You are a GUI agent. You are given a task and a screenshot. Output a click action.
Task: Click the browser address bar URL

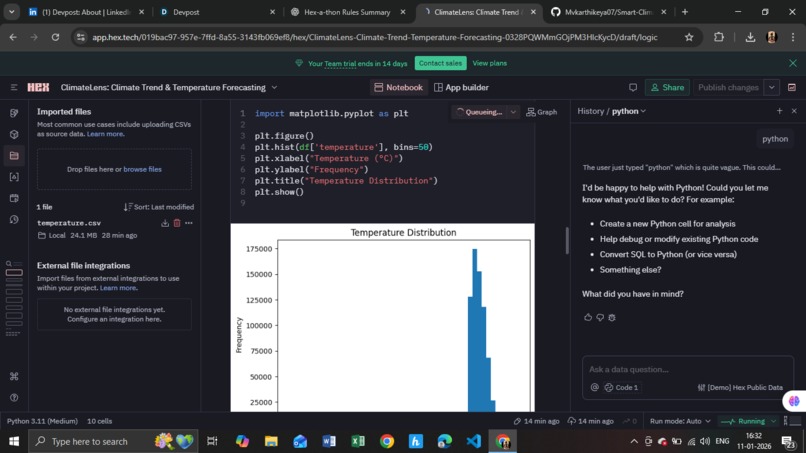point(375,37)
